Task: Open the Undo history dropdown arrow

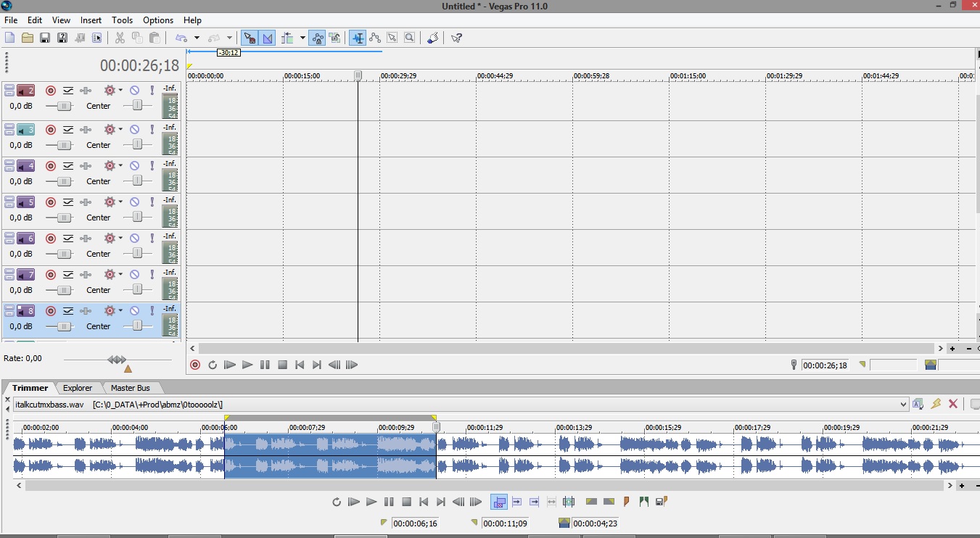Action: point(197,38)
